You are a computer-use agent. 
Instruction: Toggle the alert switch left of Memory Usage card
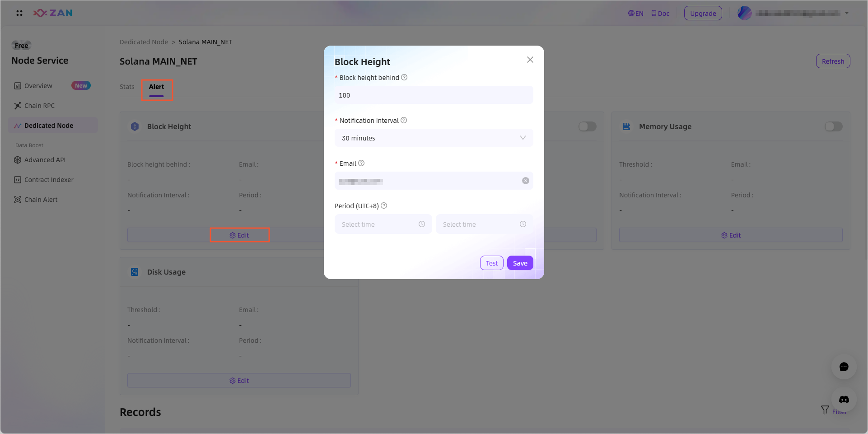coord(588,126)
